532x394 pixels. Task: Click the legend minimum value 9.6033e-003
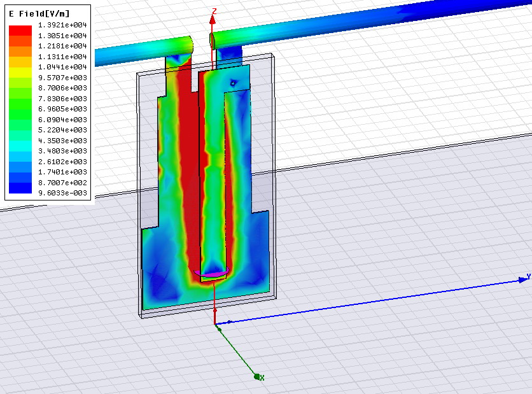coord(62,193)
